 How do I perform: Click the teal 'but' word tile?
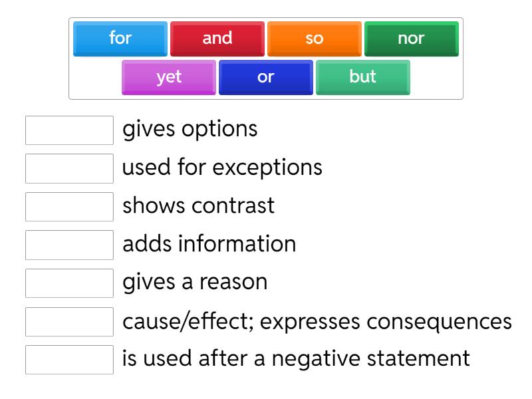(x=362, y=77)
